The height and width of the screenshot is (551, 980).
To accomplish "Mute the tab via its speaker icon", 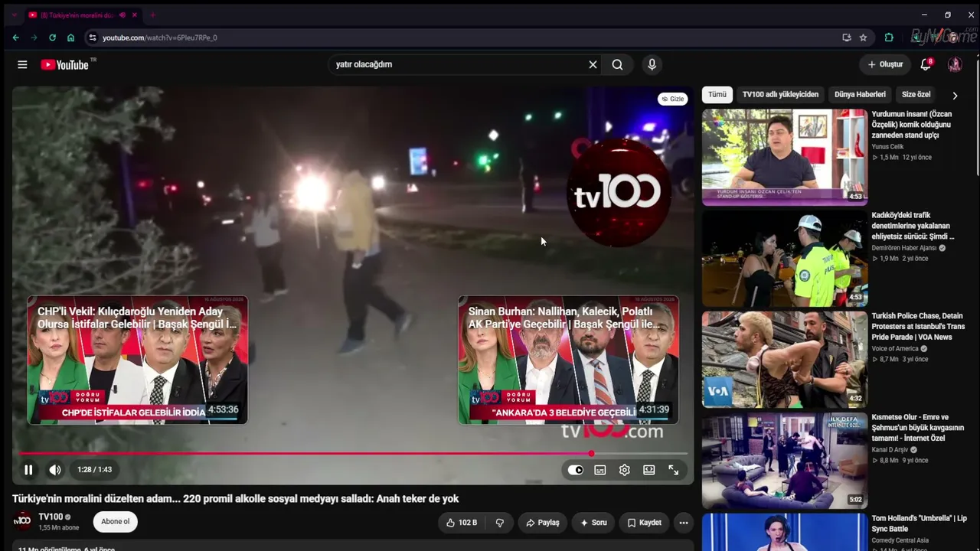I will [x=122, y=15].
